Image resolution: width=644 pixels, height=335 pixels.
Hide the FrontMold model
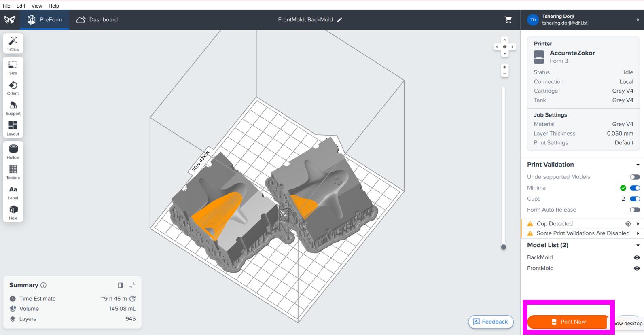tap(637, 268)
